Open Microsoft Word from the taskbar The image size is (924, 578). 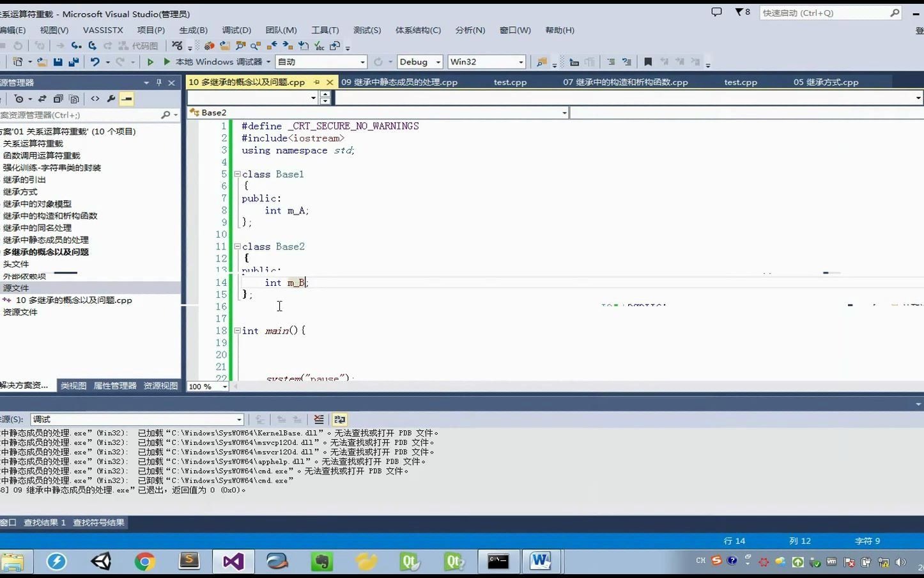tap(541, 561)
